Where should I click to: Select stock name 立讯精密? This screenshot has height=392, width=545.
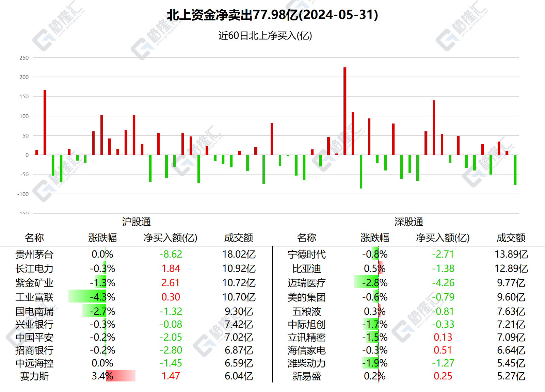coord(307,337)
